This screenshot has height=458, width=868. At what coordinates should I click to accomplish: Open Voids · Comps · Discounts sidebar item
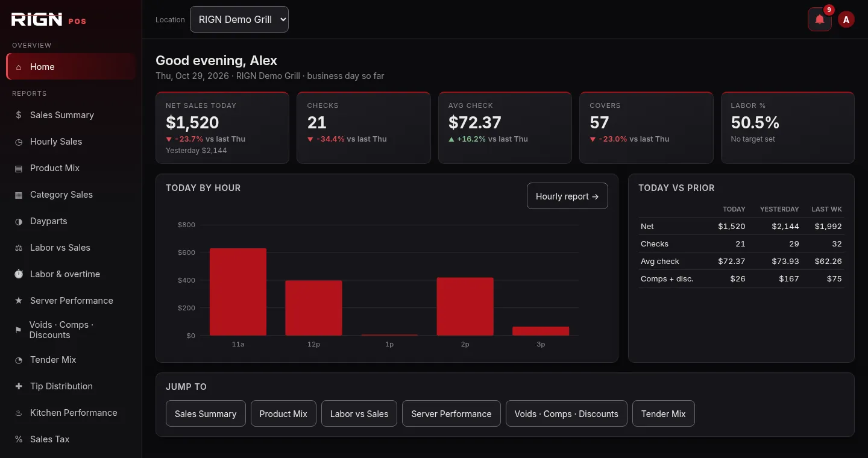point(71,330)
